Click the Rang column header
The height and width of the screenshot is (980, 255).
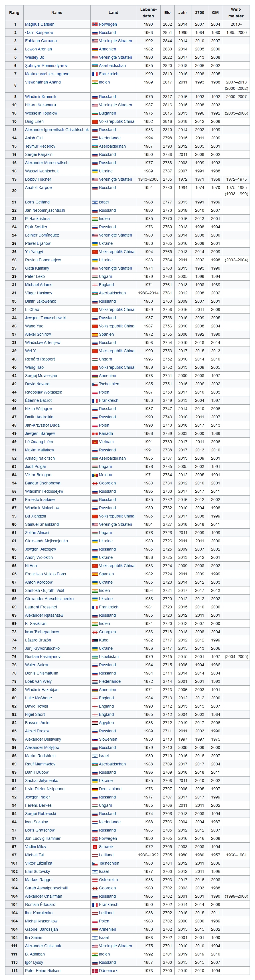pos(14,13)
